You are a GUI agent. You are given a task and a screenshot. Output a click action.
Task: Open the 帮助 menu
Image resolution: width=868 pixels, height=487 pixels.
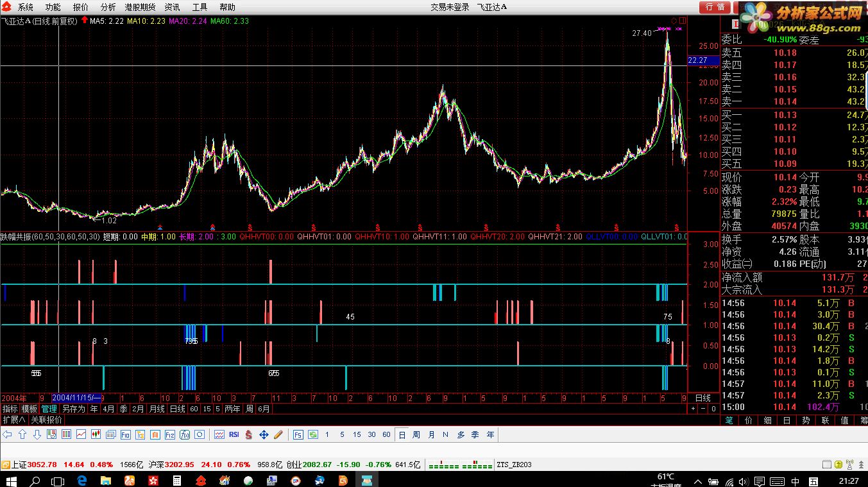pos(227,7)
